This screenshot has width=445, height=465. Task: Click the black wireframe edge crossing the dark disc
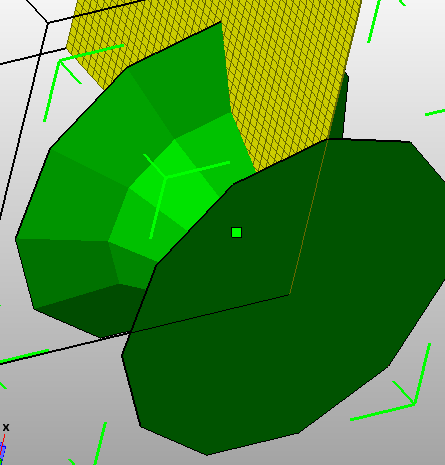pyautogui.click(x=210, y=314)
